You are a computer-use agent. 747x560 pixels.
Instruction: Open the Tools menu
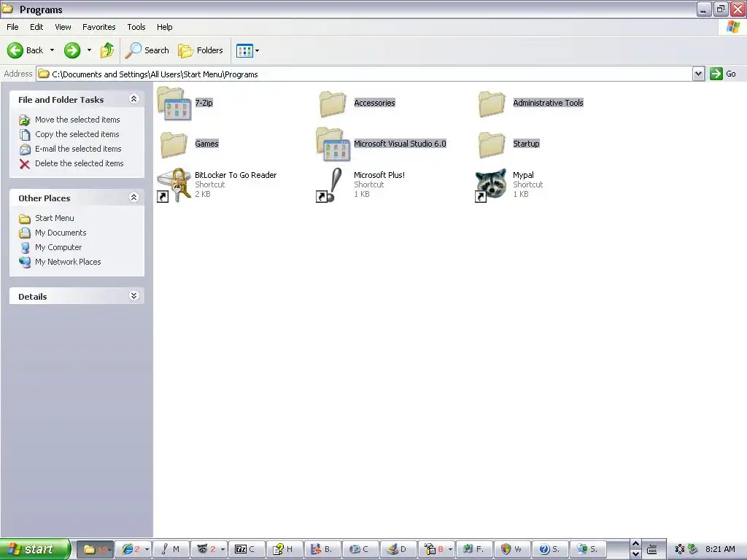pyautogui.click(x=136, y=27)
